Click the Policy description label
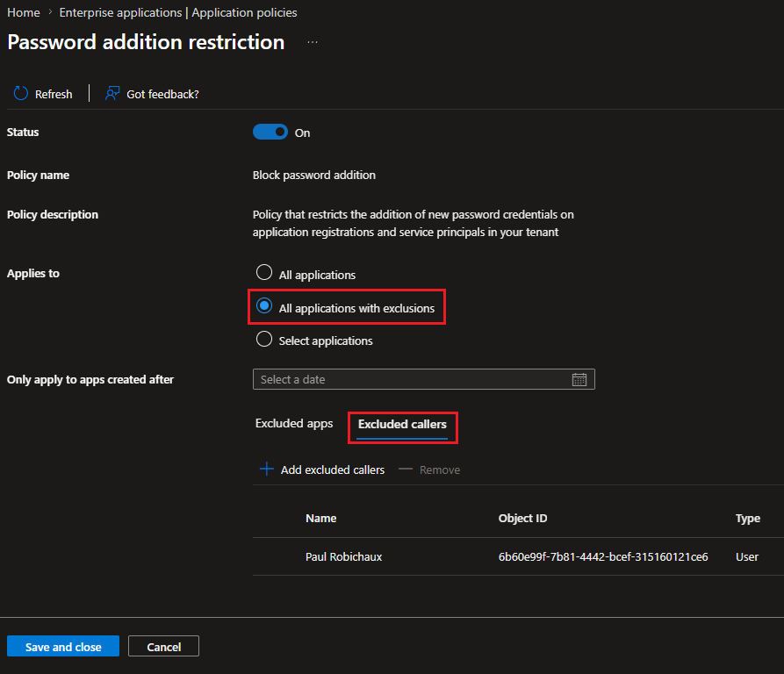The image size is (784, 674). coord(53,214)
